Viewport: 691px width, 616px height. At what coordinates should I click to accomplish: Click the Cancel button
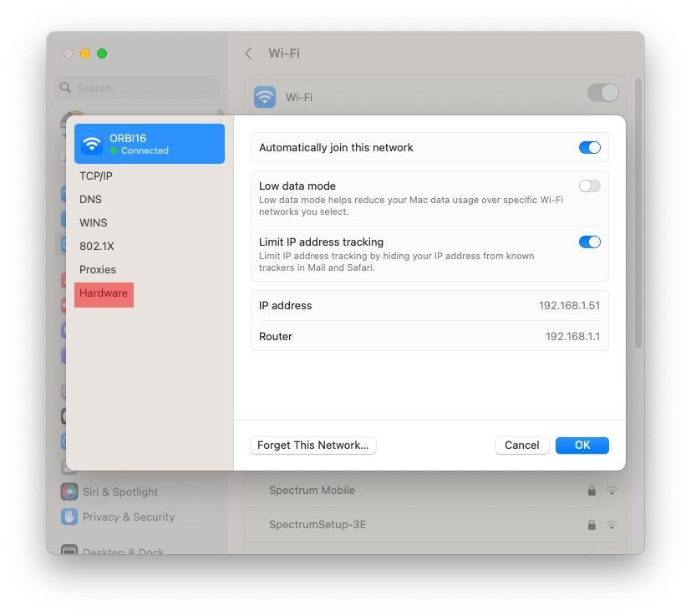pos(521,445)
